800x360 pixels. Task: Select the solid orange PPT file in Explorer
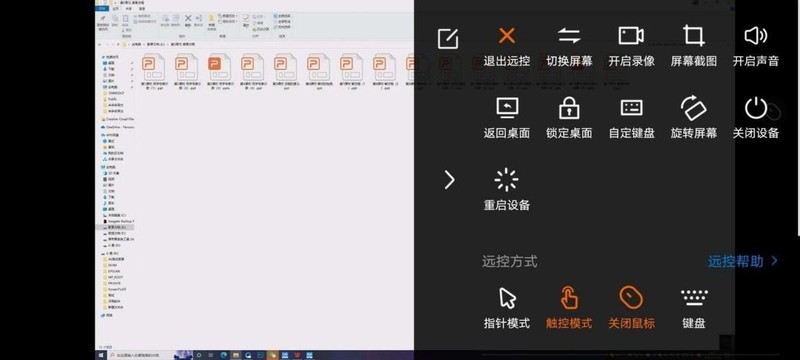[x=219, y=72]
